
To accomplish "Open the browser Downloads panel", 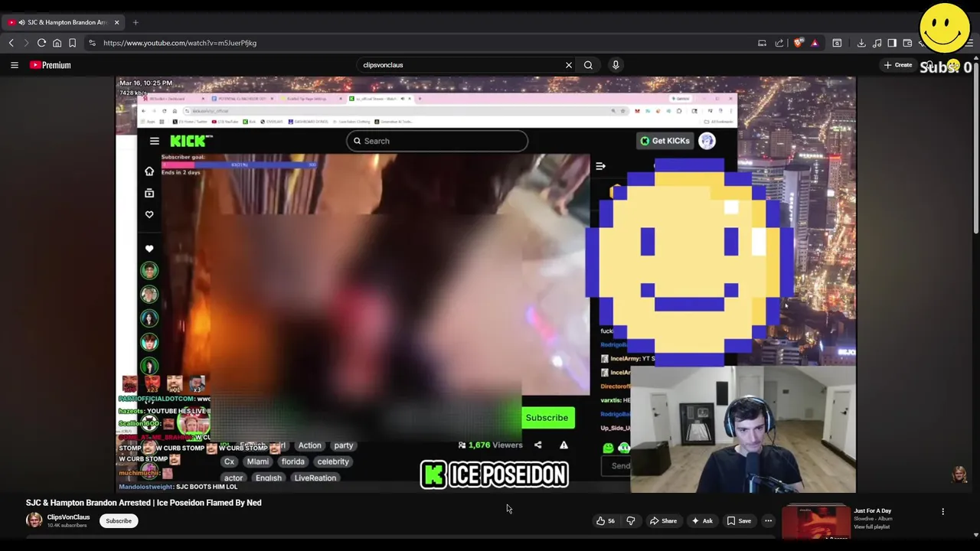I will [861, 43].
